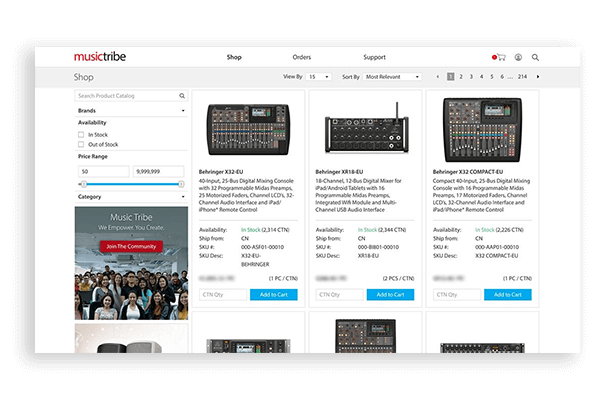This screenshot has width=615, height=400.
Task: Click the Behringer X32-EU title
Action: (221, 172)
